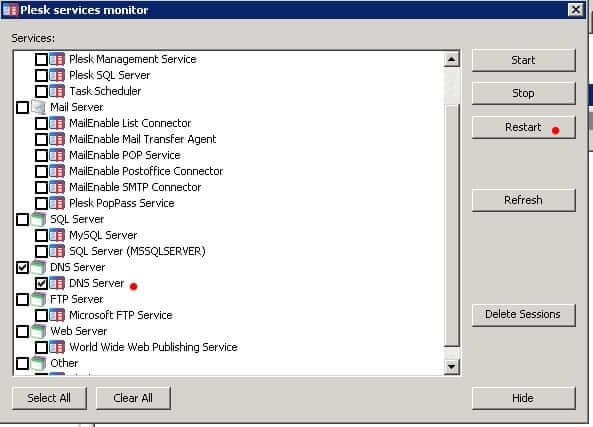Enable the MailEnable SMTP Connector checkbox
The image size is (593, 427).
click(x=41, y=187)
